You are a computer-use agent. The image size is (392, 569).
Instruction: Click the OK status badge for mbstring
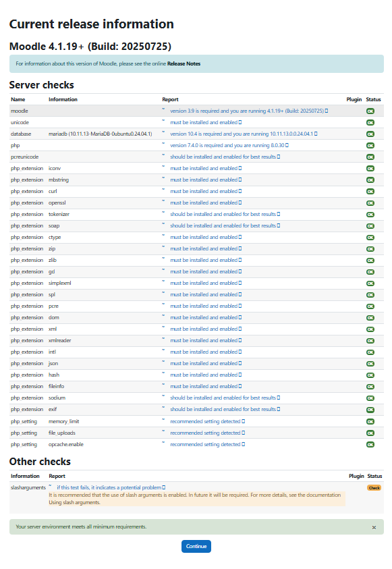[x=370, y=180]
